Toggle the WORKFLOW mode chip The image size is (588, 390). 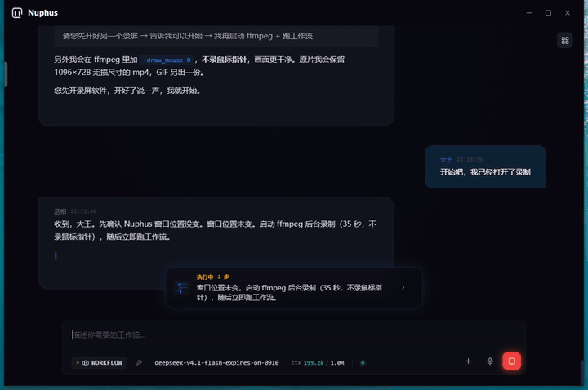99,362
